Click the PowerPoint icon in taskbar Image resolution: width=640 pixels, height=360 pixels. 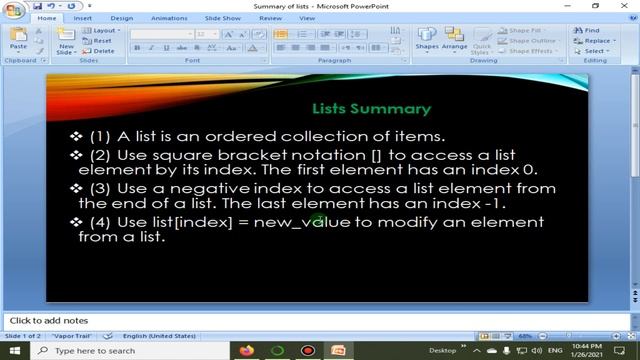tap(338, 351)
